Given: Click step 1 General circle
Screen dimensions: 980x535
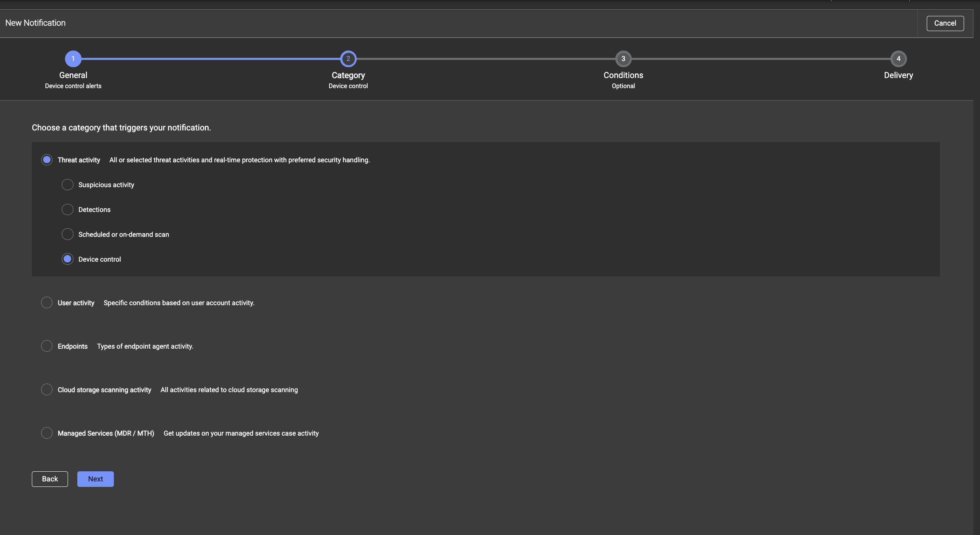Looking at the screenshot, I should pos(73,59).
